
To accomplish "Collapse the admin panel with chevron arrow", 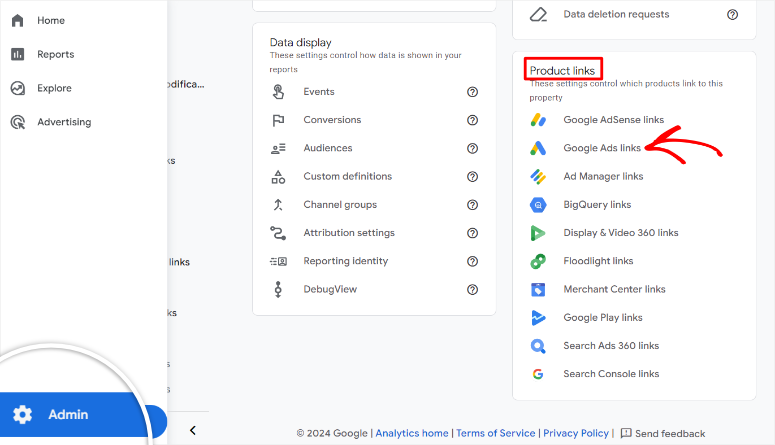I will pos(193,431).
